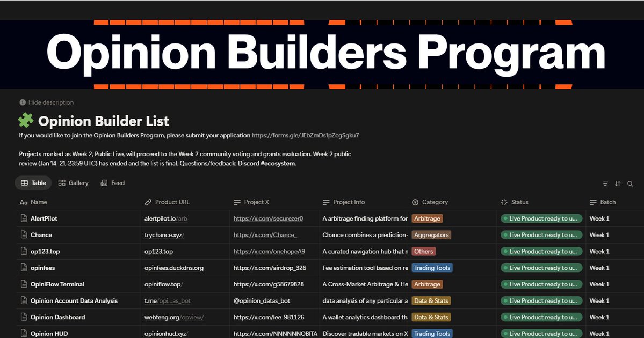
Task: Open the opinfees entry name
Action: point(43,268)
